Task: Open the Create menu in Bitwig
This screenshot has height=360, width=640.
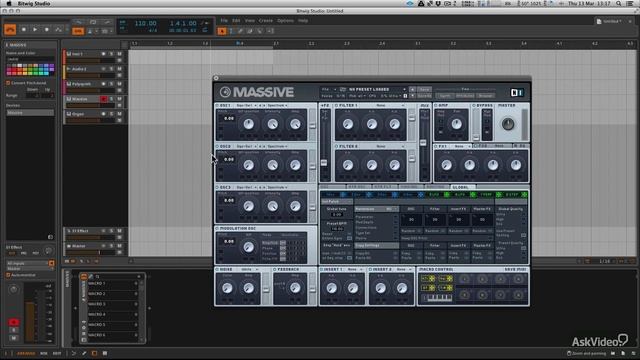Action: click(266, 20)
